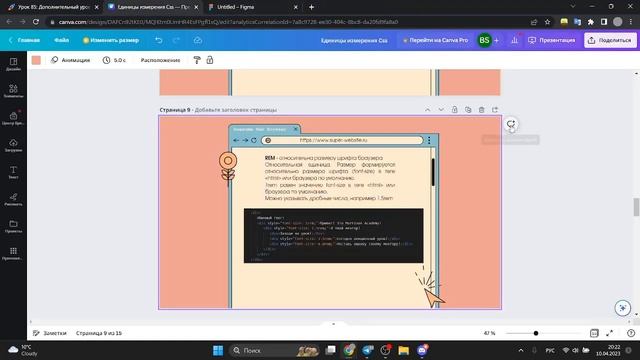Click the design title in header
This screenshot has height=360, width=640.
coord(354,40)
